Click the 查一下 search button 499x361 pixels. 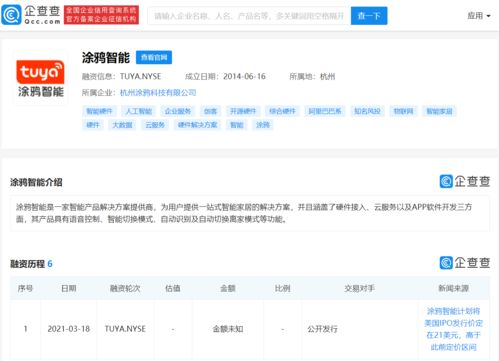pyautogui.click(x=369, y=16)
